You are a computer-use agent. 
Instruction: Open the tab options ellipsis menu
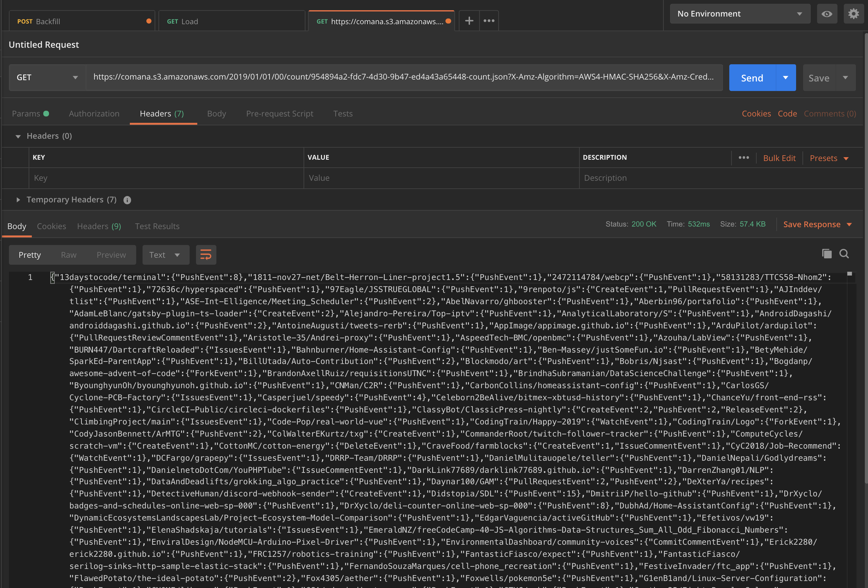tap(488, 21)
